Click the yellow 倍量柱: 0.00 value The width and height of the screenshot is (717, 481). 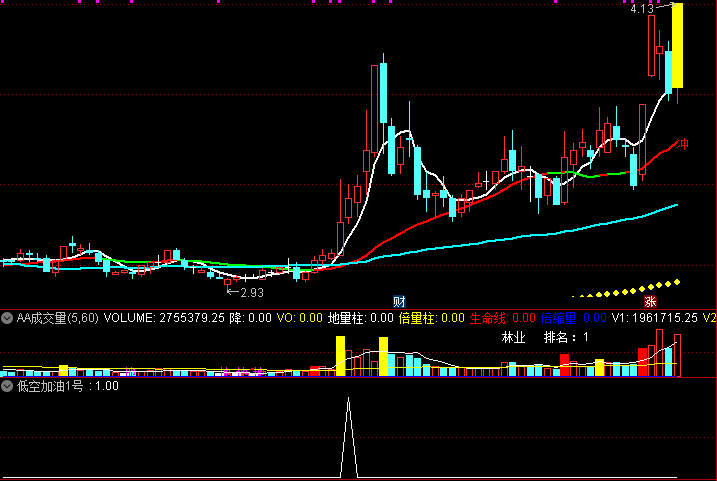pyautogui.click(x=432, y=318)
